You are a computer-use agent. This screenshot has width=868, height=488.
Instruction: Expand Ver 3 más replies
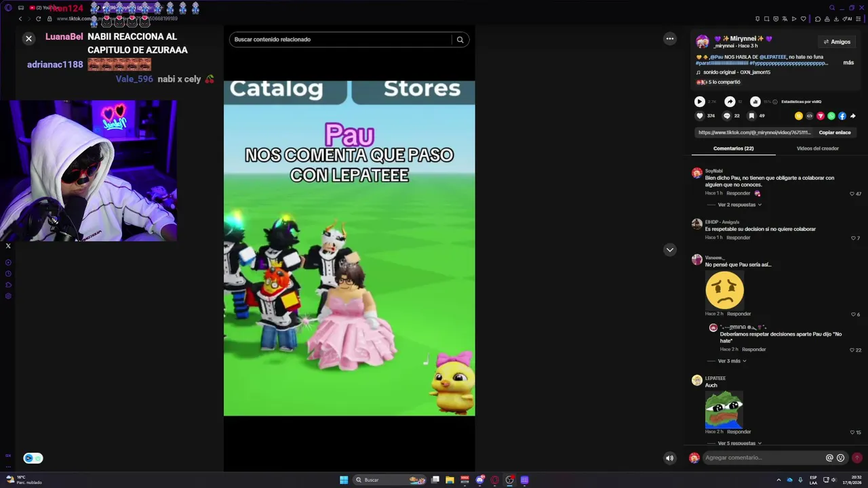(x=732, y=361)
